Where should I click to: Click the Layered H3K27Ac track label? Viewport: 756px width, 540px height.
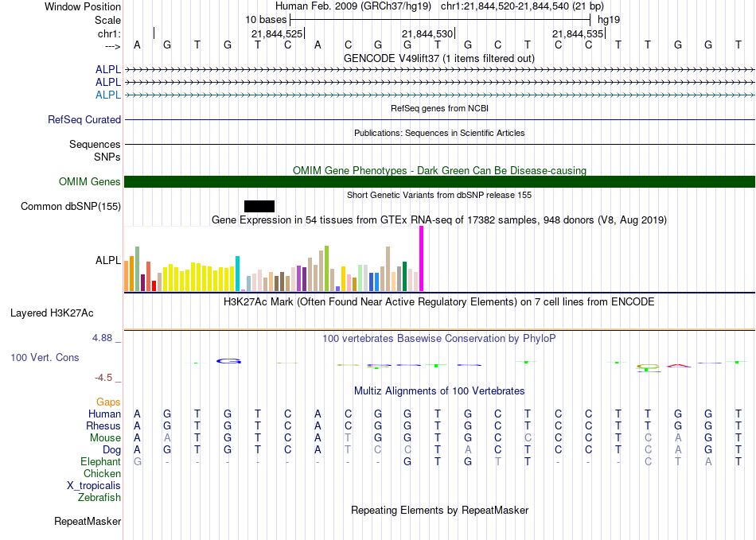pos(52,313)
